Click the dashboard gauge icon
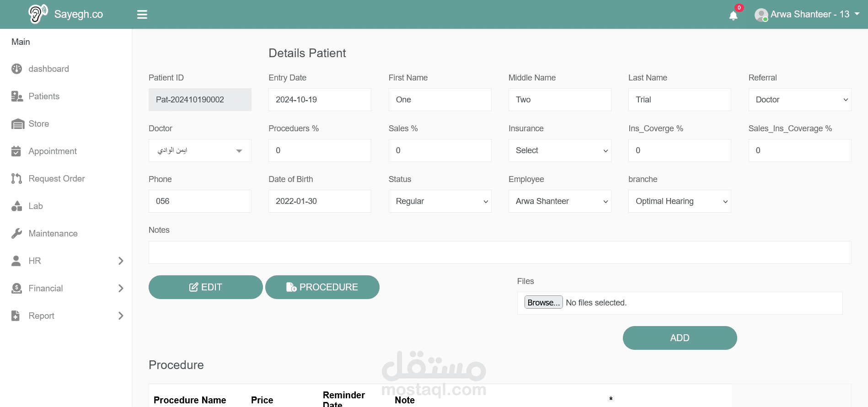The height and width of the screenshot is (407, 868). tap(17, 69)
